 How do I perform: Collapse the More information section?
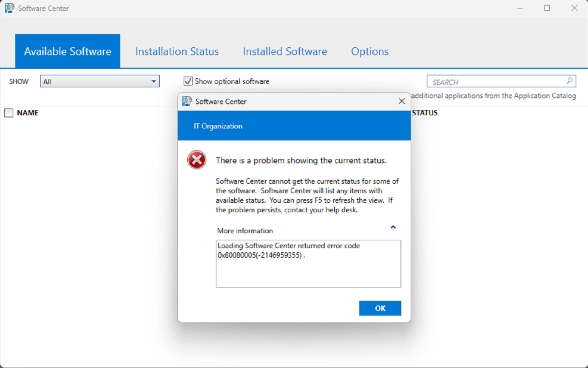click(x=393, y=227)
